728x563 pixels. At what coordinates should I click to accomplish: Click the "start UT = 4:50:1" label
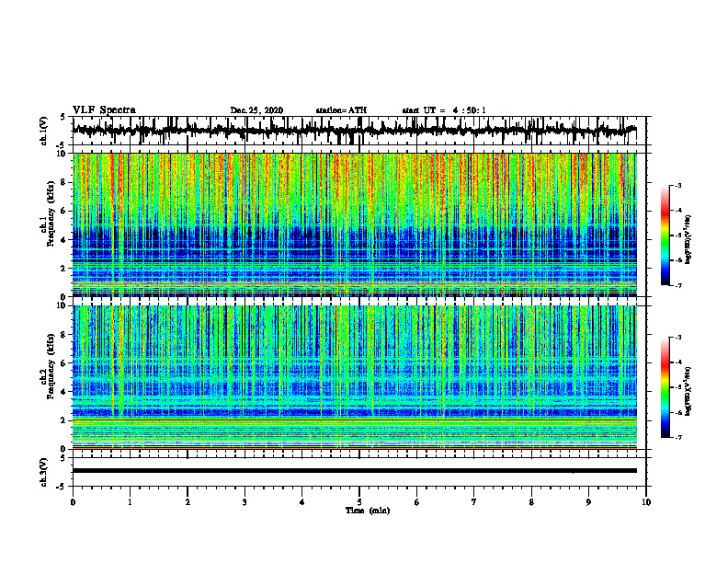click(x=444, y=110)
